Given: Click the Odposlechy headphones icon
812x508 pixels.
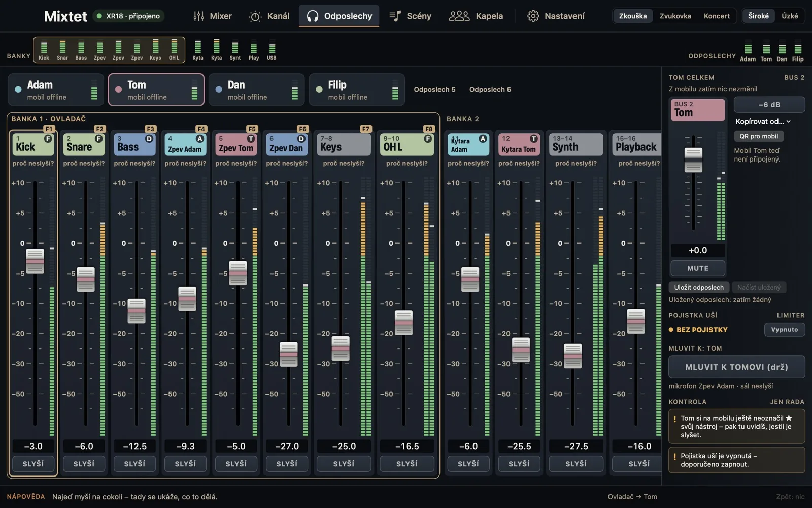Looking at the screenshot, I should pyautogui.click(x=313, y=16).
